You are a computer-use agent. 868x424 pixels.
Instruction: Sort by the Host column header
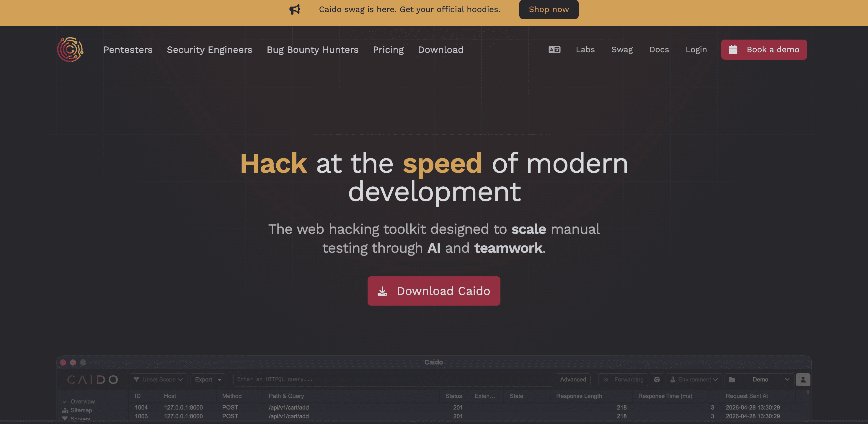point(170,396)
